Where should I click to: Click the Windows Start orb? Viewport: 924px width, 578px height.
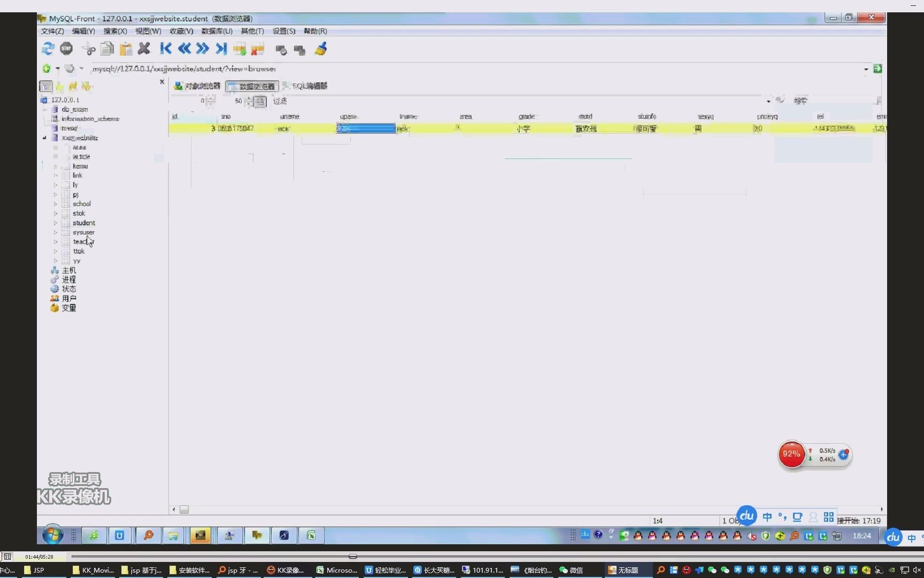[52, 535]
